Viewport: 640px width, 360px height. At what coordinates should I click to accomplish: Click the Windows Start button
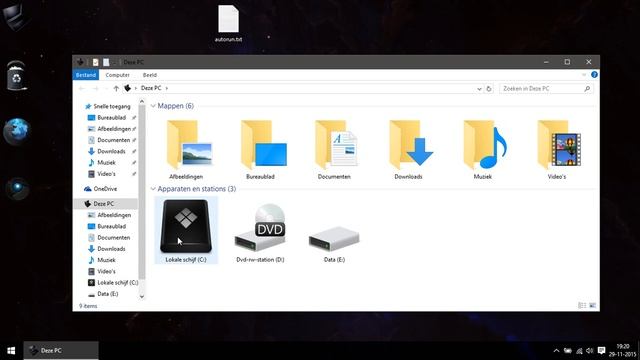11,351
